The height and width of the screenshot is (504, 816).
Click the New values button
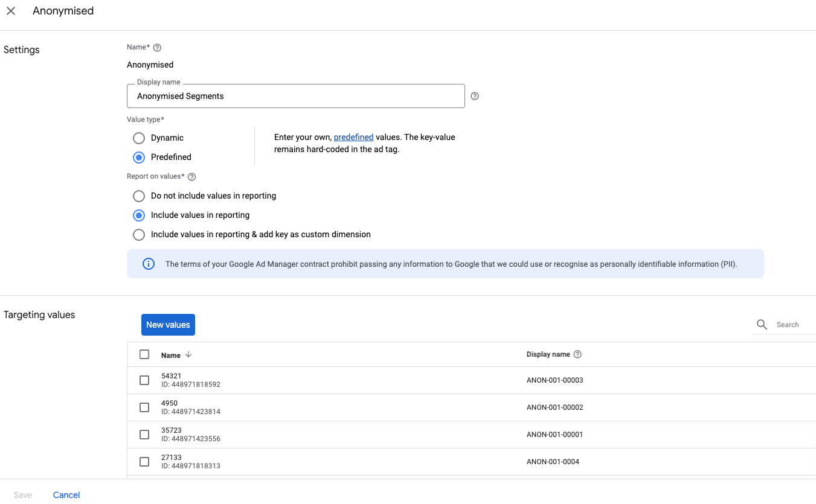[168, 324]
